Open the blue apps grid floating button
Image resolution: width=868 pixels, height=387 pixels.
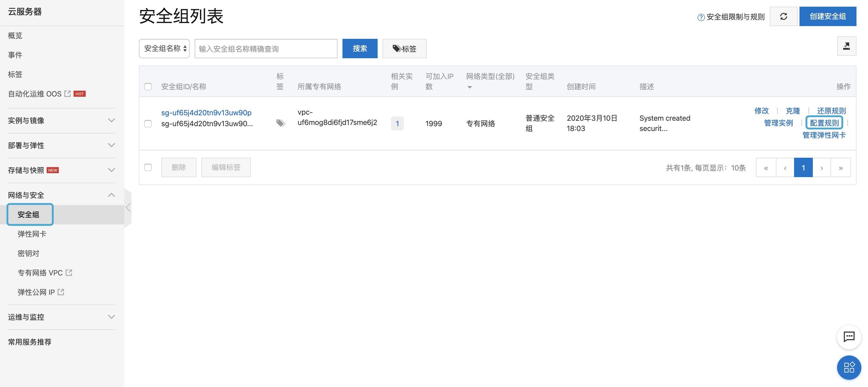849,368
